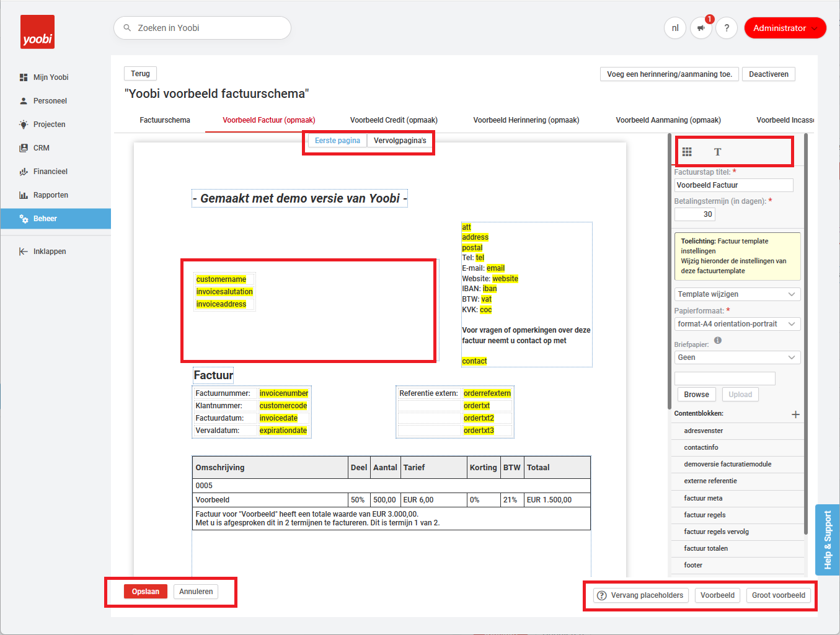Click the demo versie van Yoobi header text
The width and height of the screenshot is (840, 635).
[x=300, y=198]
